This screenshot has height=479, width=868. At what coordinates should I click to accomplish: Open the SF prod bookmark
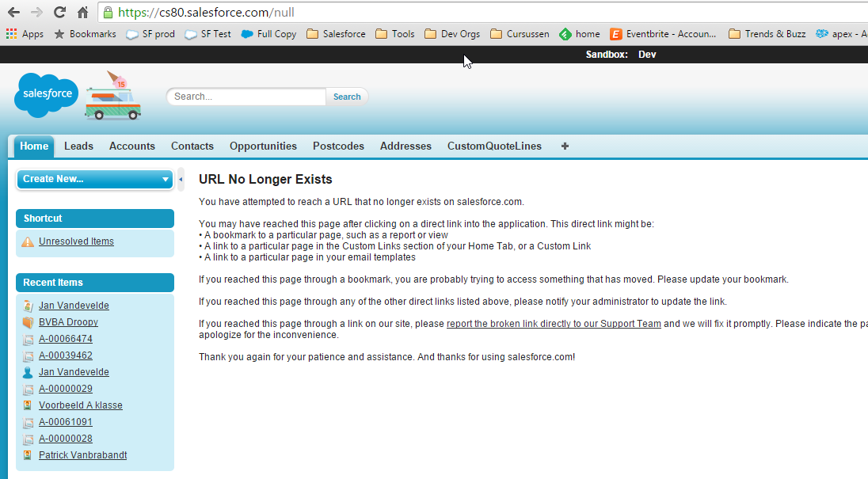tap(150, 34)
